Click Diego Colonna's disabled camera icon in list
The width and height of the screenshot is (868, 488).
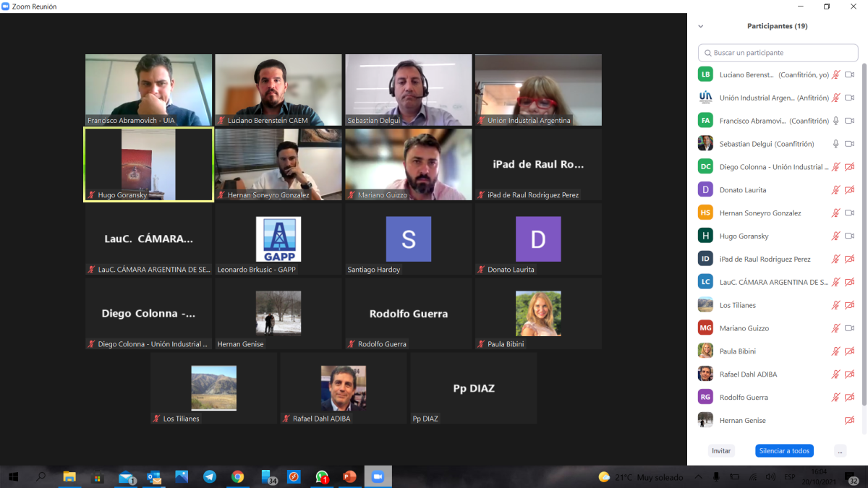(x=850, y=167)
